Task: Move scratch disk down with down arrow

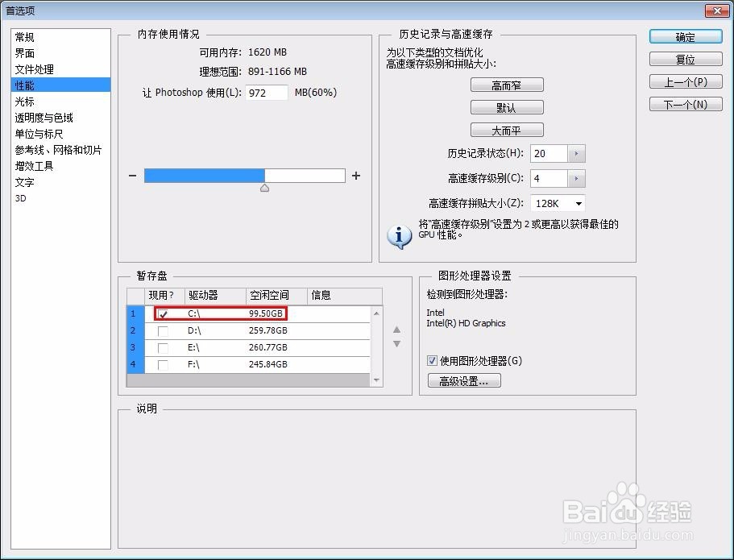Action: tap(396, 344)
